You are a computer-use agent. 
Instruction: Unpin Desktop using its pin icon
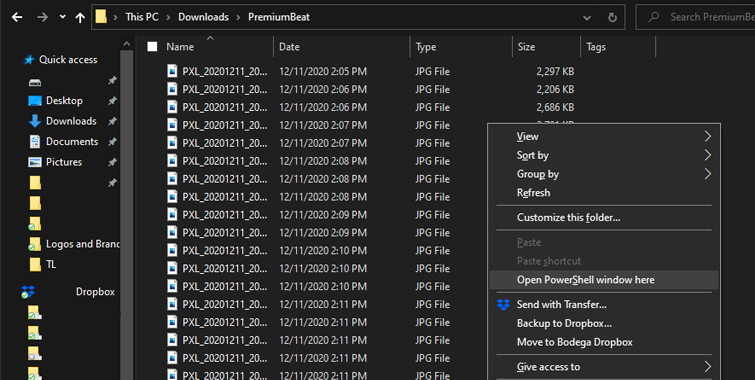click(x=112, y=101)
